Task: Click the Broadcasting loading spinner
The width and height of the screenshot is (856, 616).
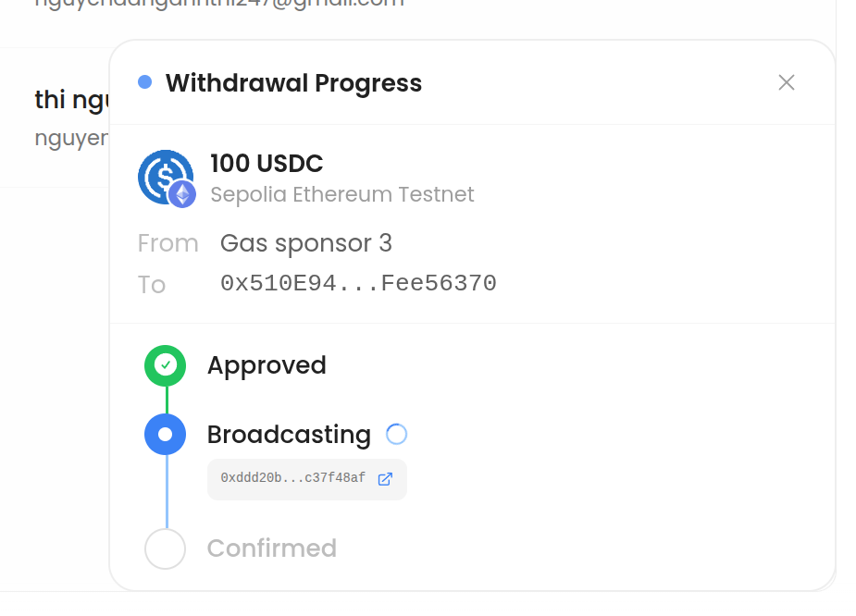Action: click(x=396, y=434)
